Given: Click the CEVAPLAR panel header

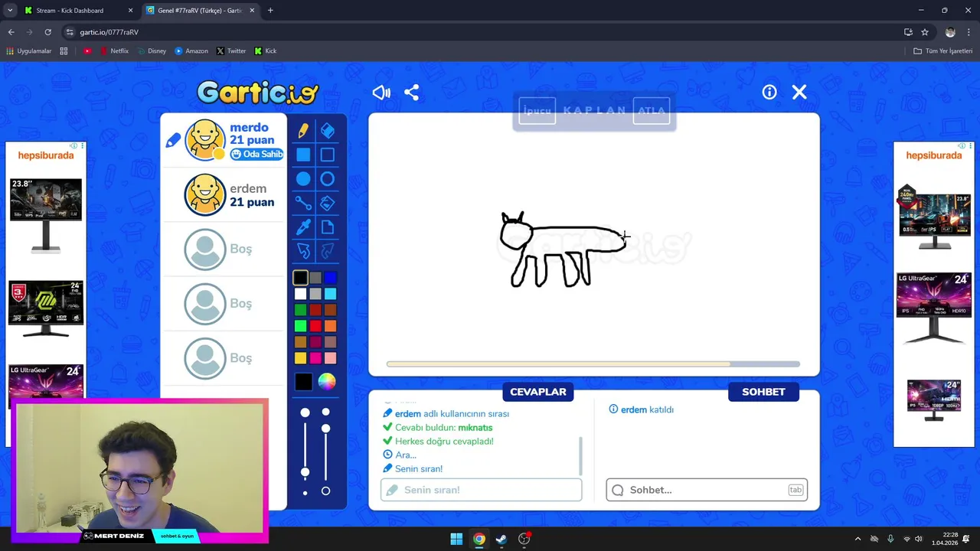Looking at the screenshot, I should (538, 392).
